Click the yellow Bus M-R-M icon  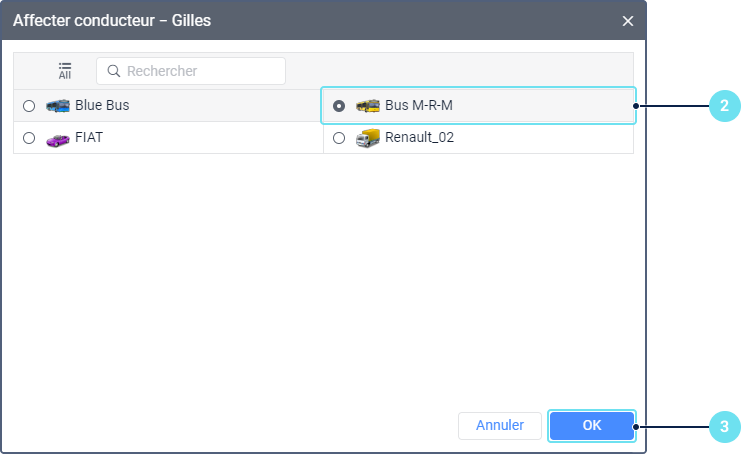[368, 105]
